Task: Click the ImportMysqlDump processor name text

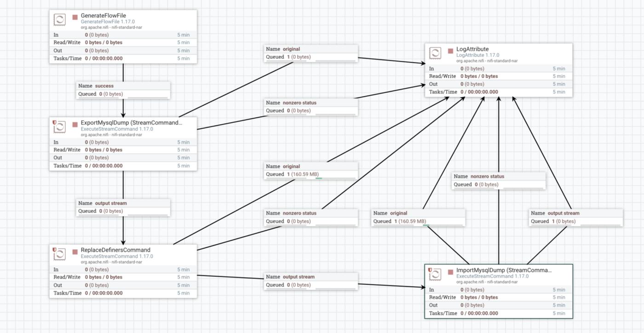Action: click(503, 270)
